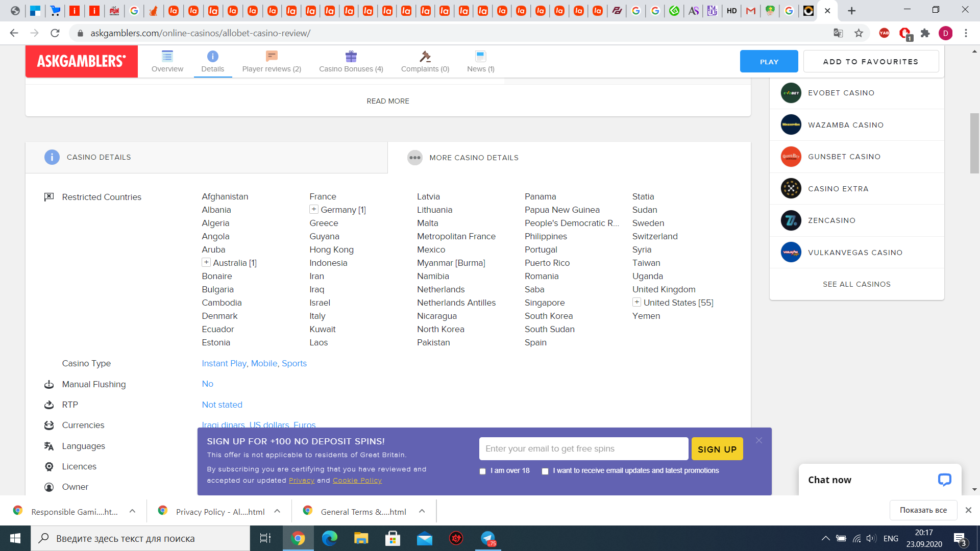The width and height of the screenshot is (980, 551).
Task: Open Microsoft Store from taskbar
Action: coord(393,538)
